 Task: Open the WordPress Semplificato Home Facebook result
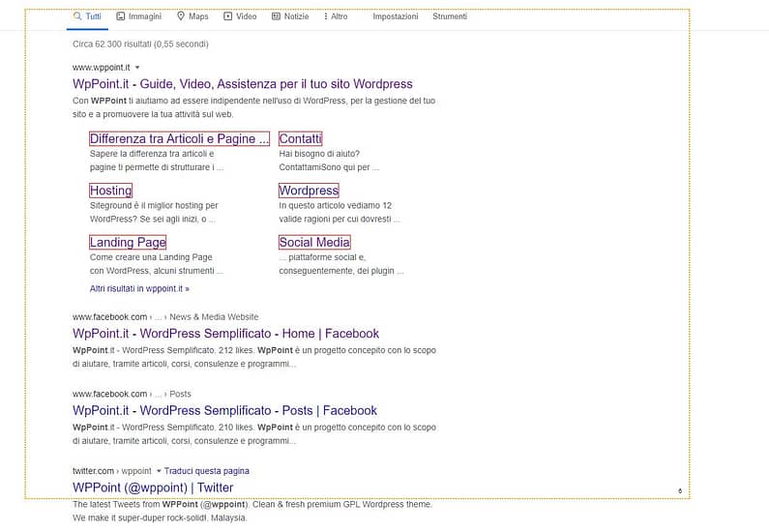pyautogui.click(x=225, y=334)
